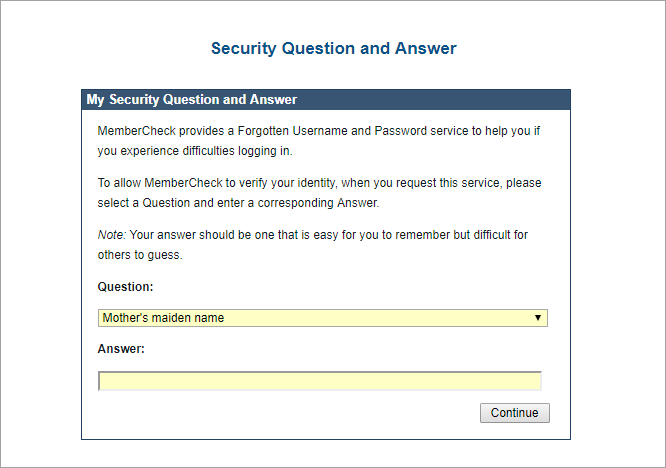
Task: Click the word "MemberCheck" in first paragraph
Action: (x=136, y=131)
